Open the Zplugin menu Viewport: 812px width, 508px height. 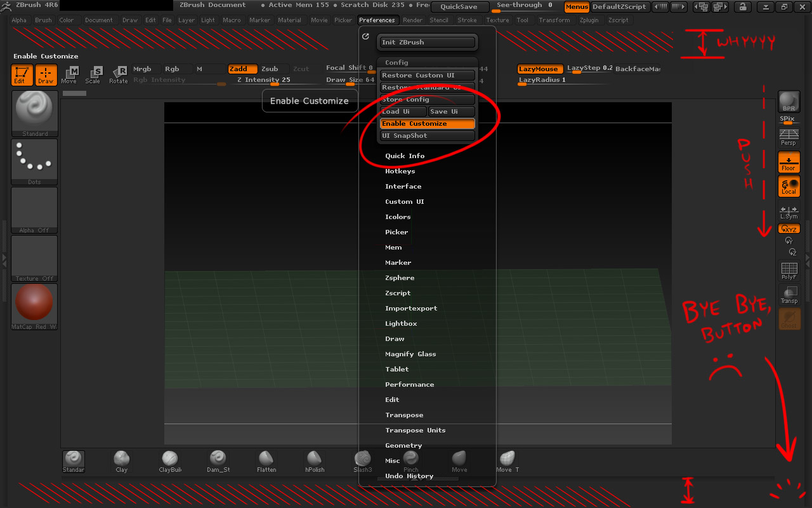[x=589, y=20]
